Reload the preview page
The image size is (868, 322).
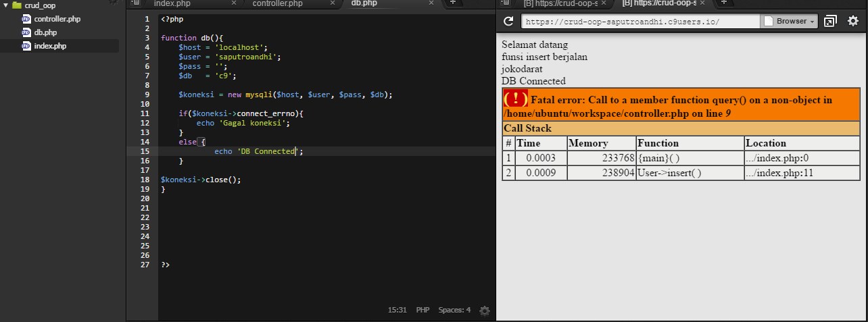pyautogui.click(x=508, y=21)
